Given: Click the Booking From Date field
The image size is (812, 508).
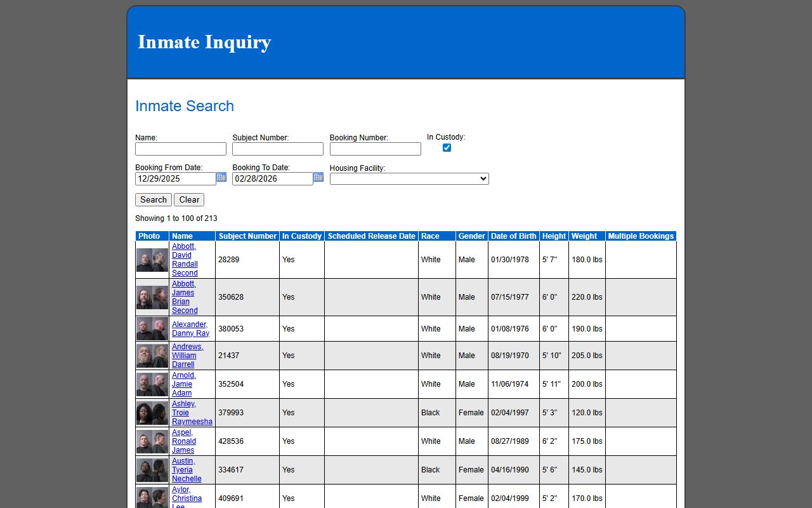Looking at the screenshot, I should 176,179.
